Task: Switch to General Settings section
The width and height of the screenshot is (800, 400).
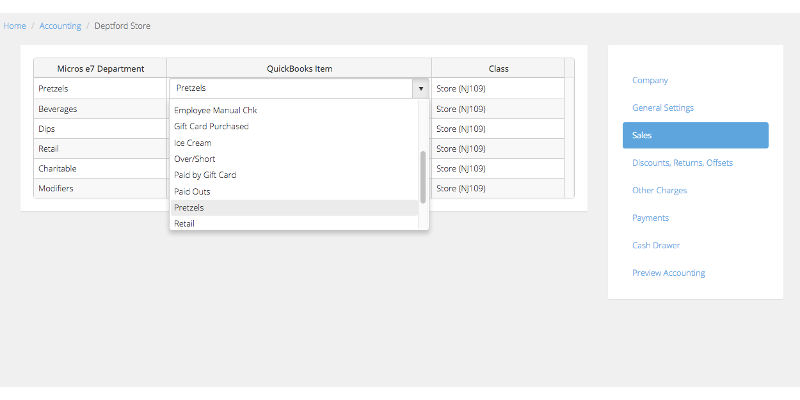Action: (x=663, y=108)
